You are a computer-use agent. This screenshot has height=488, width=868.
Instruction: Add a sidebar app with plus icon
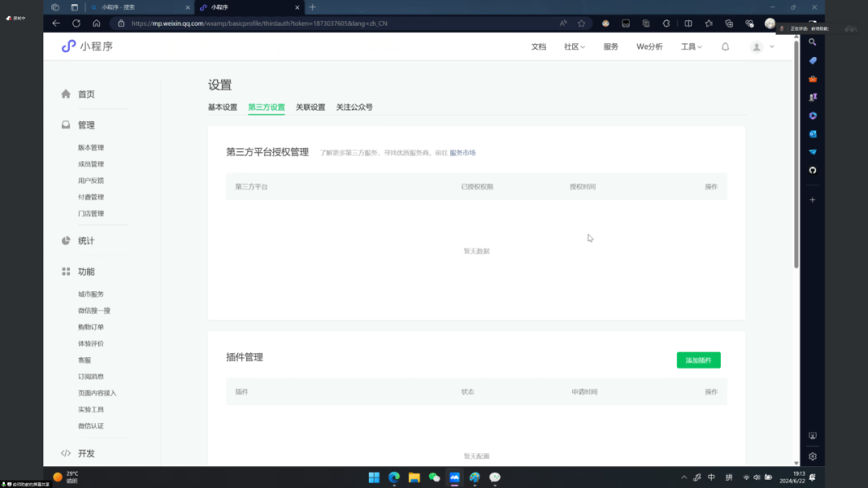pyautogui.click(x=813, y=200)
